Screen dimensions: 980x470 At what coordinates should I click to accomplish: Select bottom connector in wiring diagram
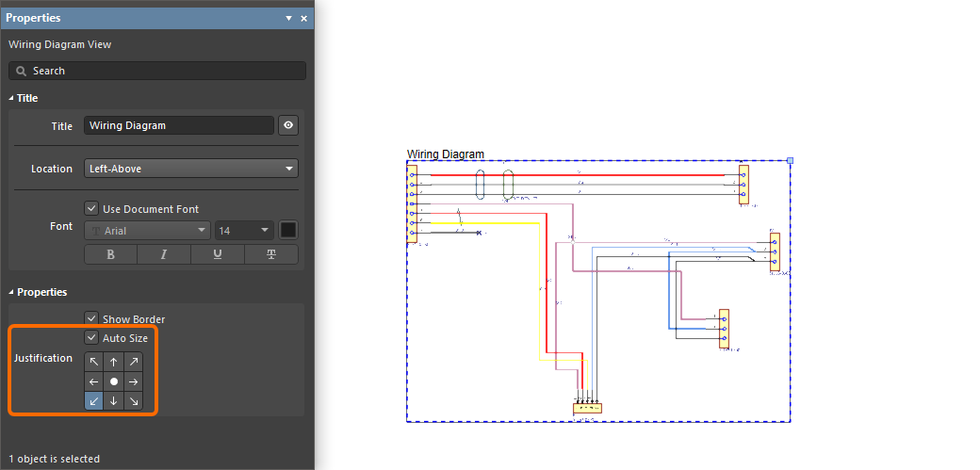point(587,408)
